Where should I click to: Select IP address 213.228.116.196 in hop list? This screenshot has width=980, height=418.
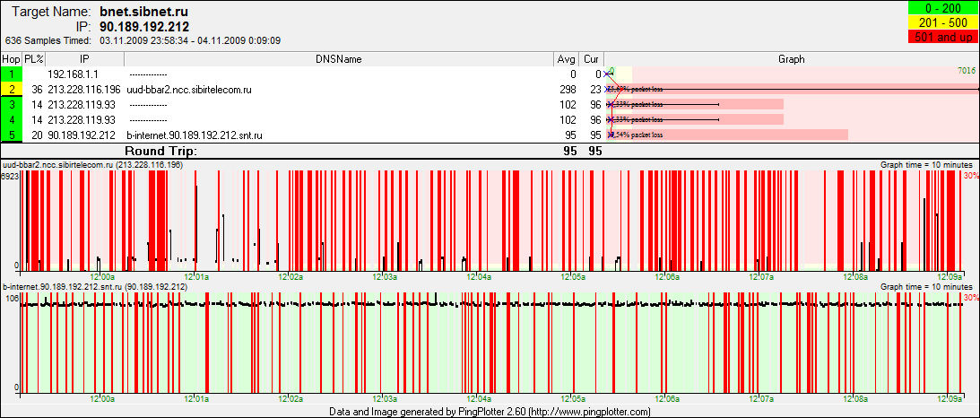coord(83,90)
